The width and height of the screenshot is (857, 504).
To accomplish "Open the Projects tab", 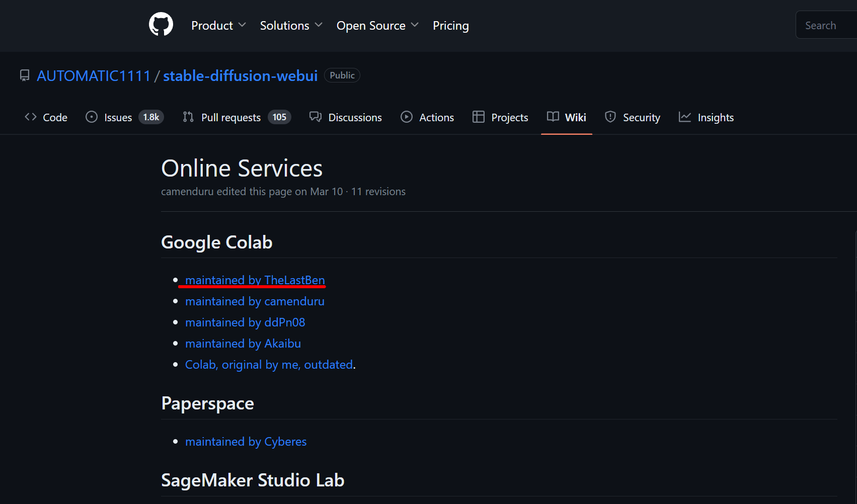I will (501, 117).
